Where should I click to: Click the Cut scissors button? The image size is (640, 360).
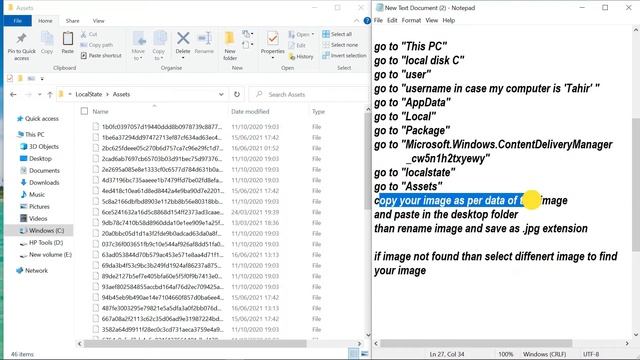(x=89, y=34)
